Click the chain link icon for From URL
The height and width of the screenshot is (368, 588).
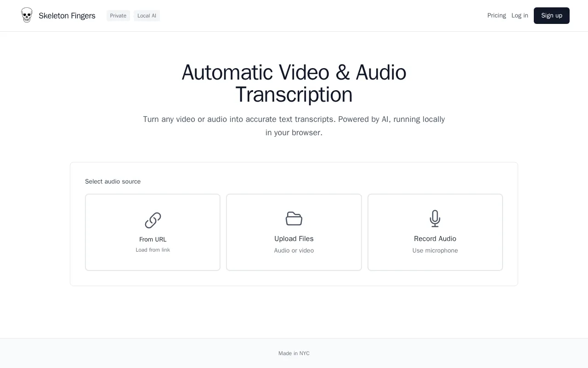(x=153, y=220)
